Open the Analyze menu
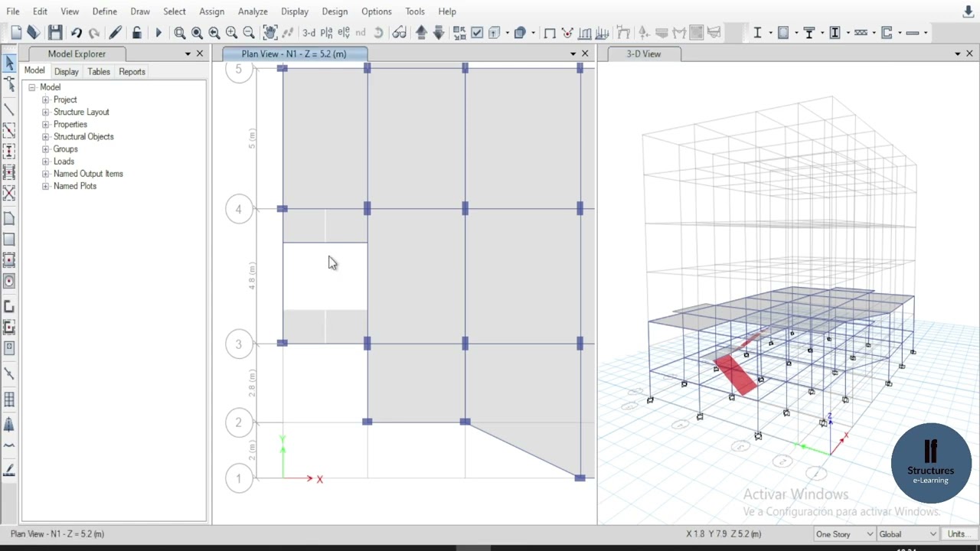Image resolution: width=980 pixels, height=551 pixels. coord(253,11)
